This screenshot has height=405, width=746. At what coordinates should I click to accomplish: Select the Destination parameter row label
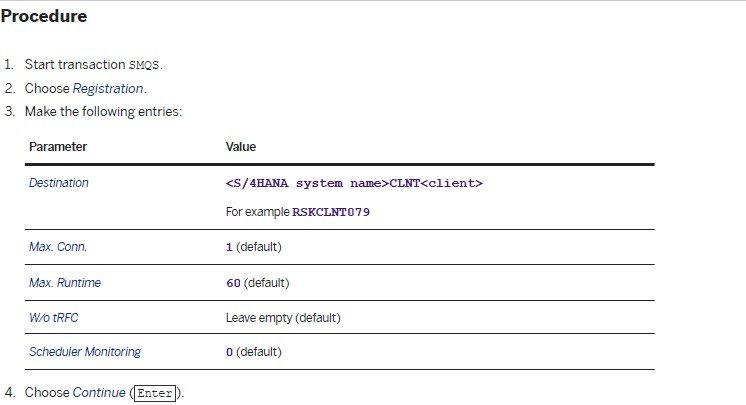tap(59, 183)
